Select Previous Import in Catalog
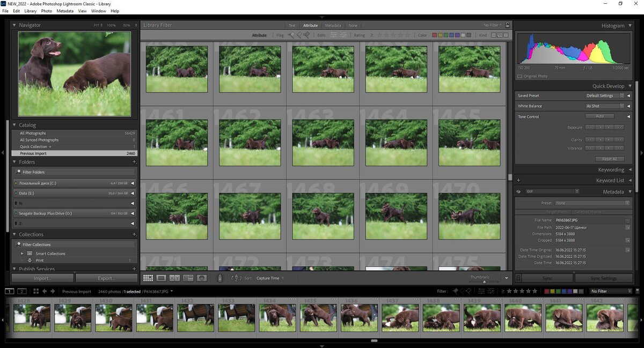This screenshot has height=348, width=644. [x=75, y=153]
